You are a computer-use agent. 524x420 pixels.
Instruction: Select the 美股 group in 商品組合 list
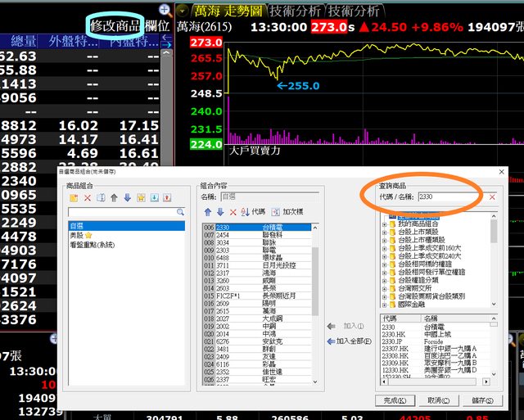[79, 234]
